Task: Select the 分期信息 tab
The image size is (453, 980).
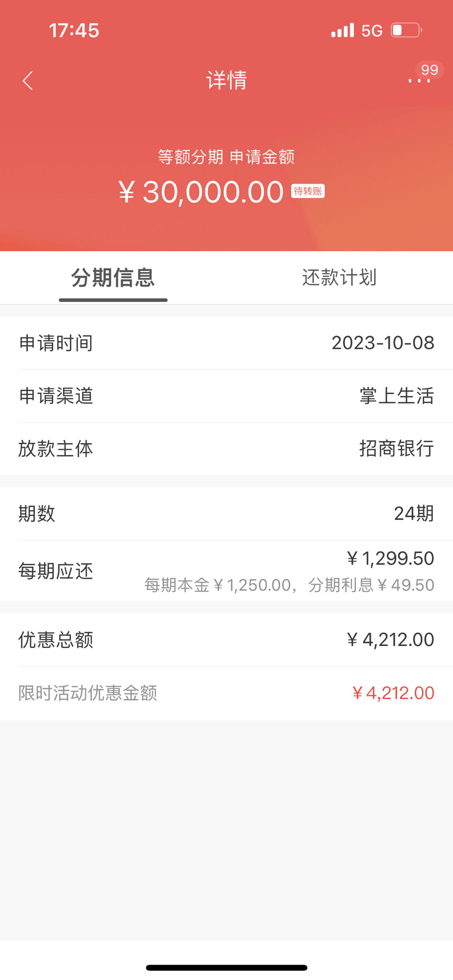Action: (113, 278)
